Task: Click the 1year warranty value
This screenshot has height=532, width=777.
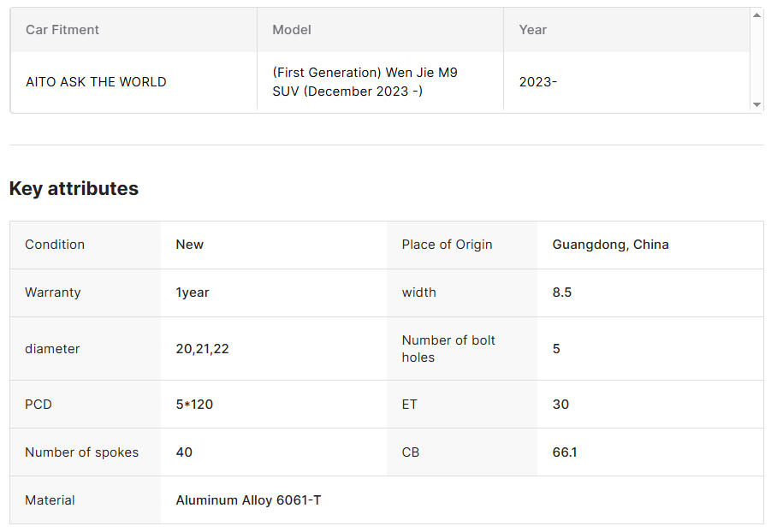Action: click(193, 293)
